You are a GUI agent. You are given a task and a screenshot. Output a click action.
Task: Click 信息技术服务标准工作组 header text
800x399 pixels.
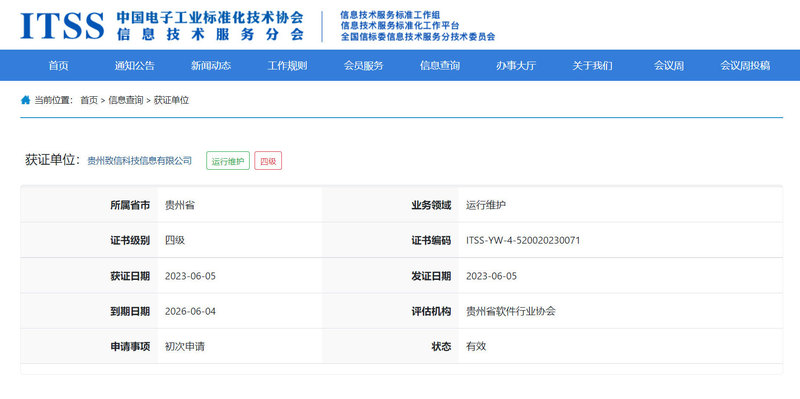390,15
